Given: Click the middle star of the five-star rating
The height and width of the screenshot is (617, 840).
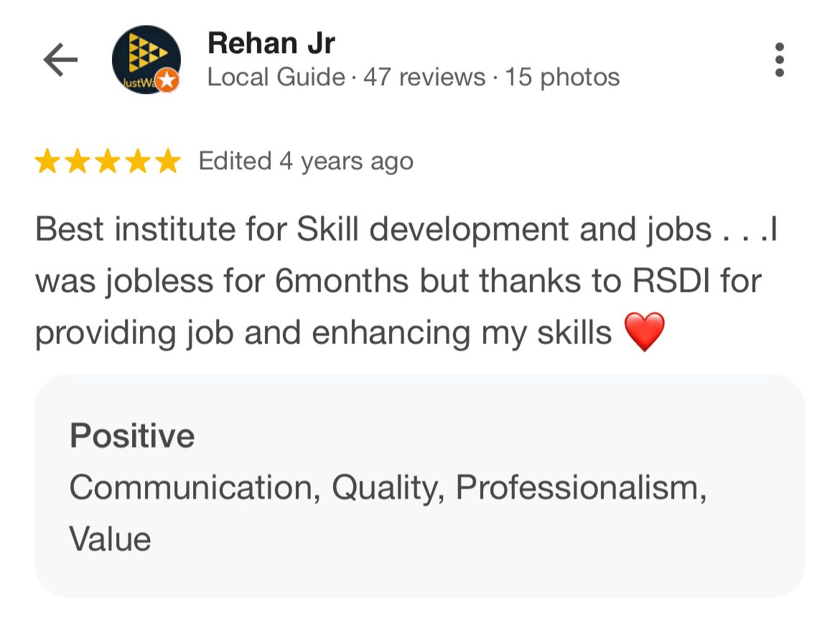Looking at the screenshot, I should tap(109, 161).
